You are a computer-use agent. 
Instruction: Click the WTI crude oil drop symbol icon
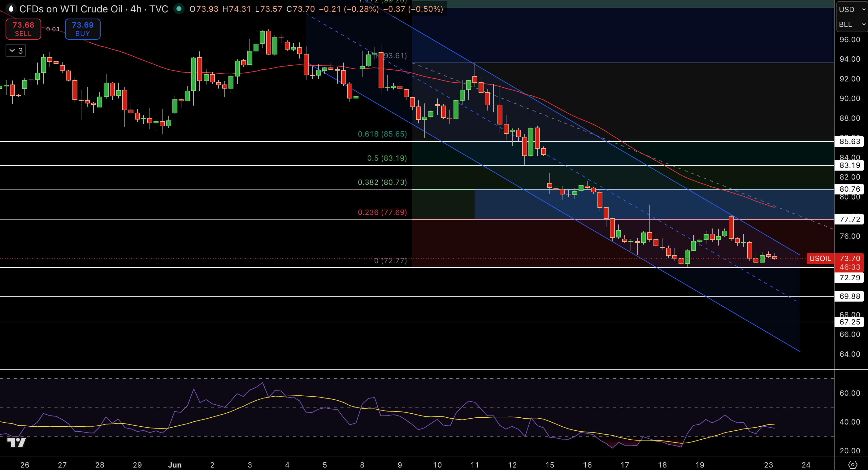11,9
